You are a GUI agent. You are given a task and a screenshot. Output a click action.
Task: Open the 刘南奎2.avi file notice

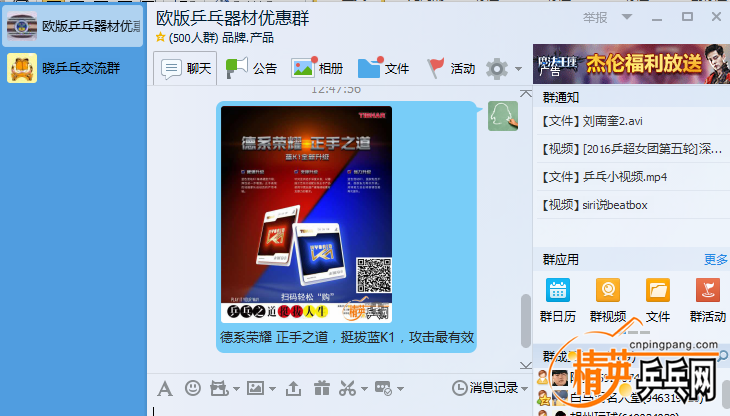pyautogui.click(x=633, y=121)
